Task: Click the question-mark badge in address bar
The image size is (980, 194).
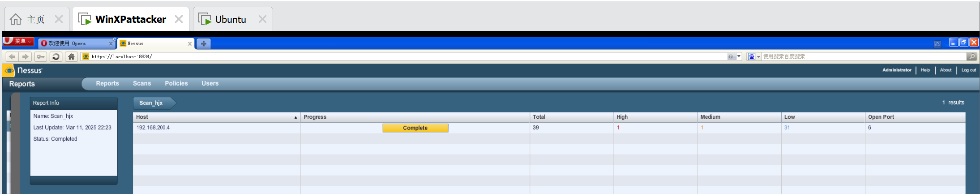Action: click(731, 56)
